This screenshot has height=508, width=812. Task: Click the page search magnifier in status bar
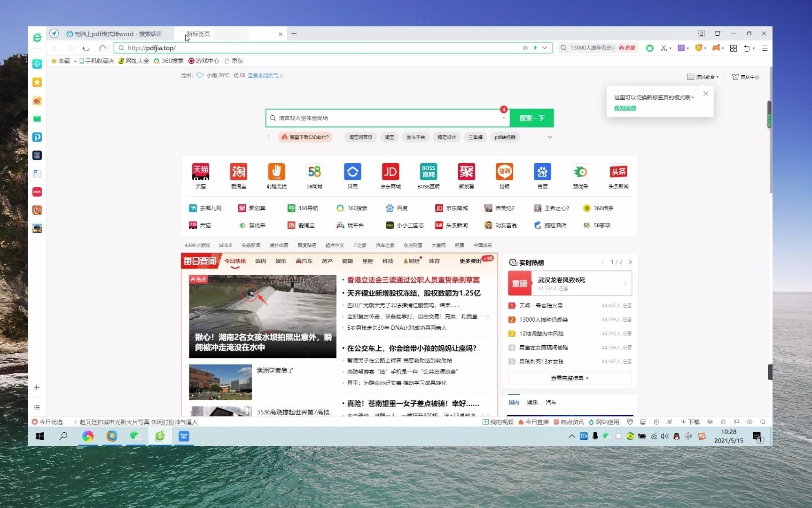[763, 422]
